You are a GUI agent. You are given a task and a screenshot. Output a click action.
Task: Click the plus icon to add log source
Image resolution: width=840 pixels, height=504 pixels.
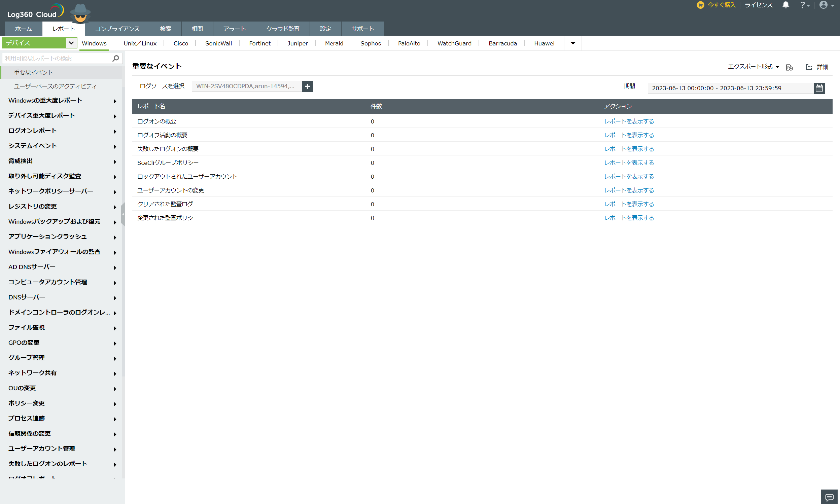pos(307,86)
